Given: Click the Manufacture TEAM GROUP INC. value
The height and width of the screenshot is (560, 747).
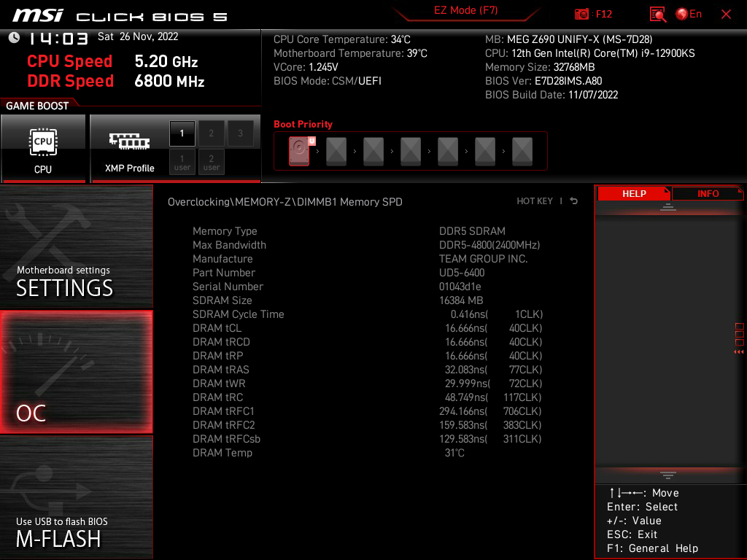Looking at the screenshot, I should (483, 259).
